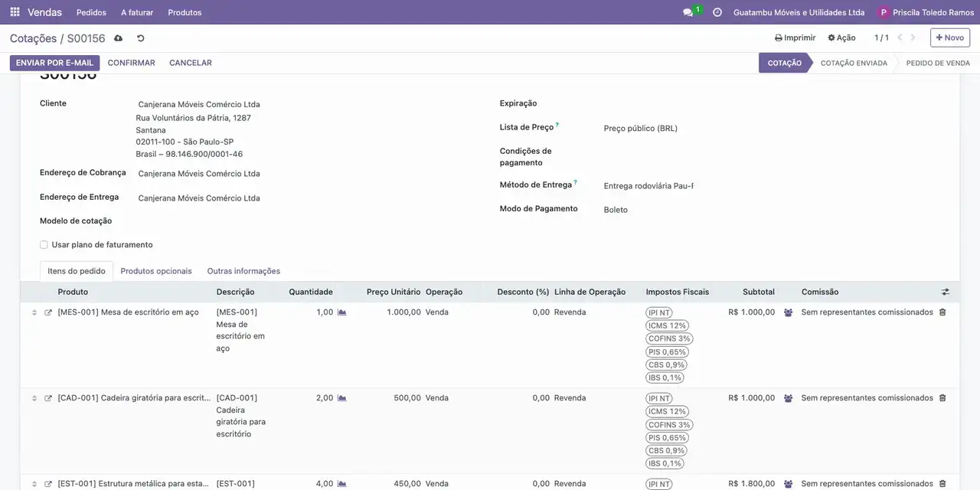The height and width of the screenshot is (490, 980).
Task: Click the cloud save icon
Action: (x=118, y=38)
